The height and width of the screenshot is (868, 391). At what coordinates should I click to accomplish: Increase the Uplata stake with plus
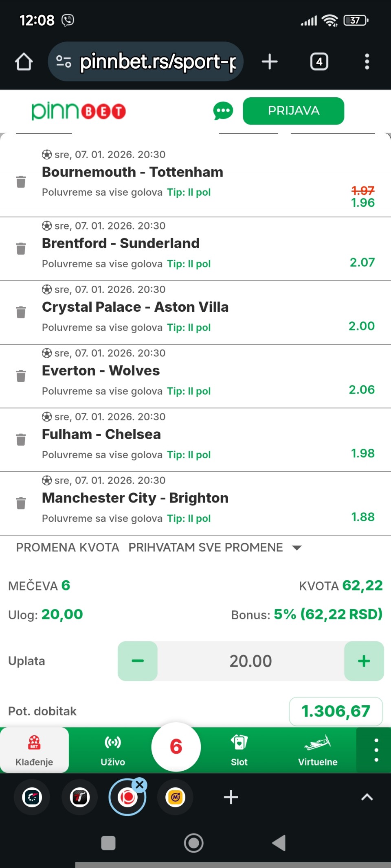click(364, 661)
